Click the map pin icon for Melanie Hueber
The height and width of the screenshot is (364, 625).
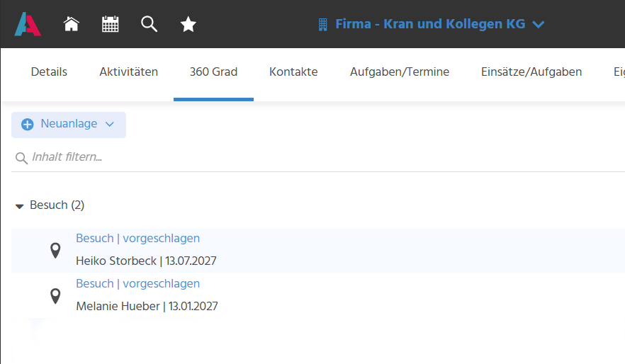(55, 296)
